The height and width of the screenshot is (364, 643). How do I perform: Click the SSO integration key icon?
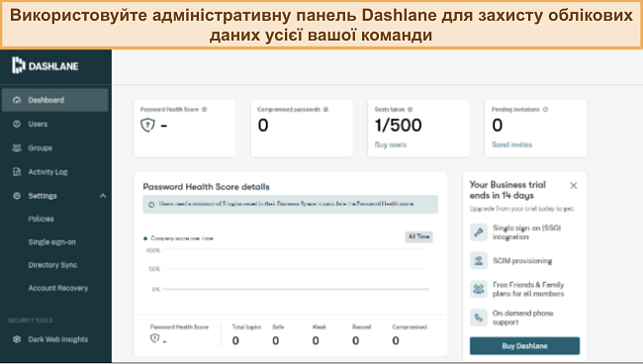click(478, 232)
